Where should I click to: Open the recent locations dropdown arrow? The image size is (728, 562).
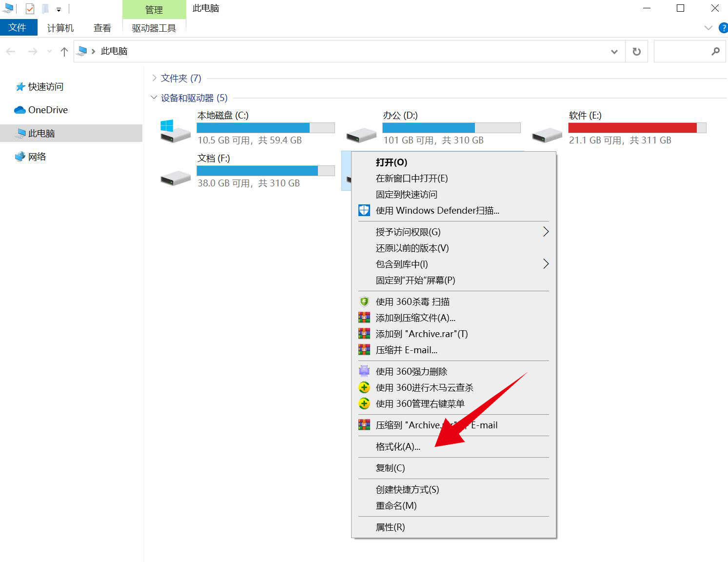point(49,51)
